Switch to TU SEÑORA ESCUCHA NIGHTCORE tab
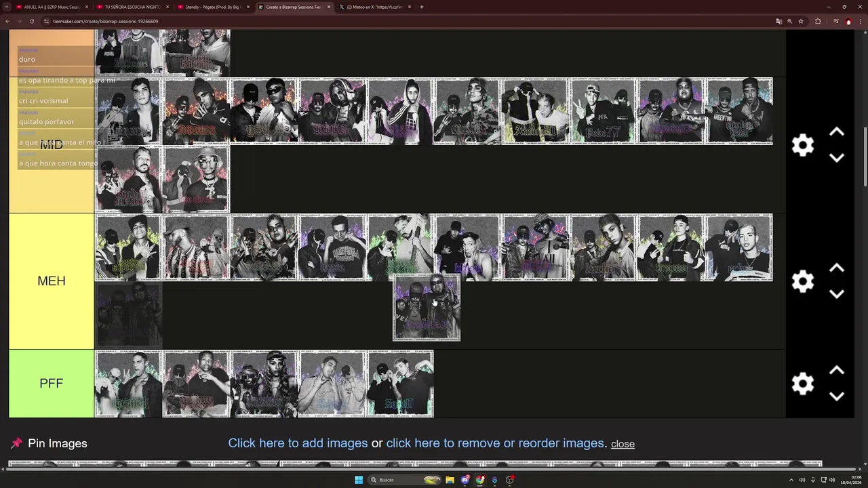Image resolution: width=868 pixels, height=488 pixels. (132, 7)
